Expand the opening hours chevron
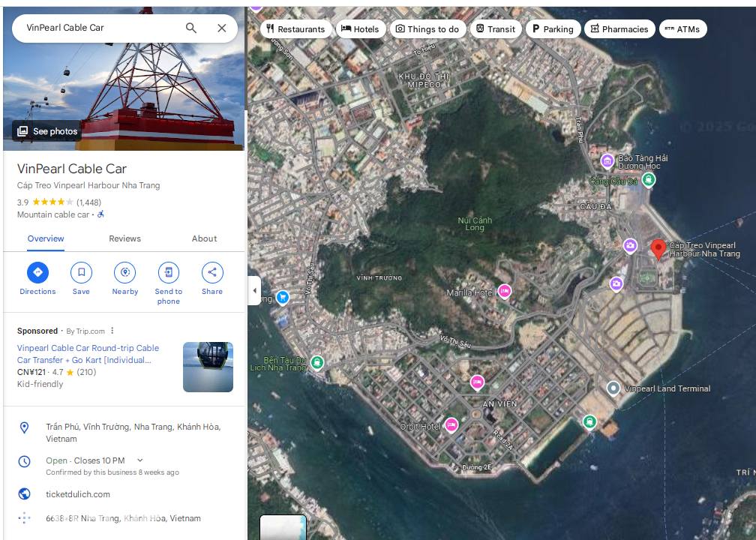The width and height of the screenshot is (756, 540). [x=140, y=460]
